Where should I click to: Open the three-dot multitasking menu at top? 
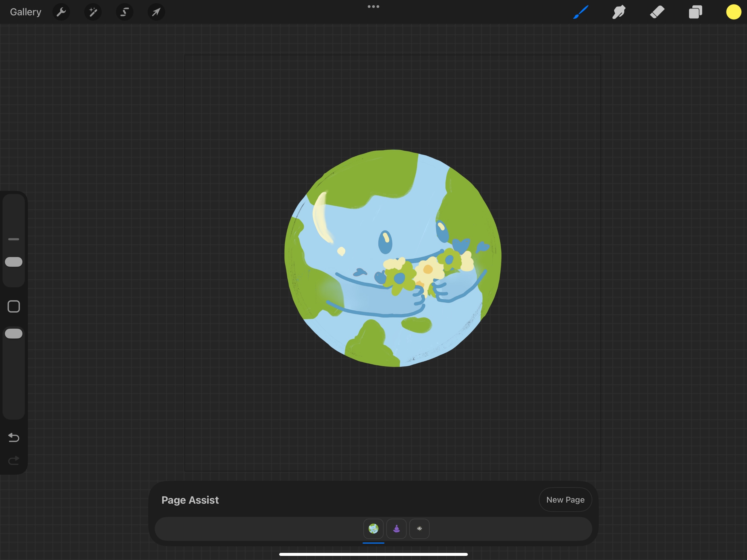pos(373,6)
